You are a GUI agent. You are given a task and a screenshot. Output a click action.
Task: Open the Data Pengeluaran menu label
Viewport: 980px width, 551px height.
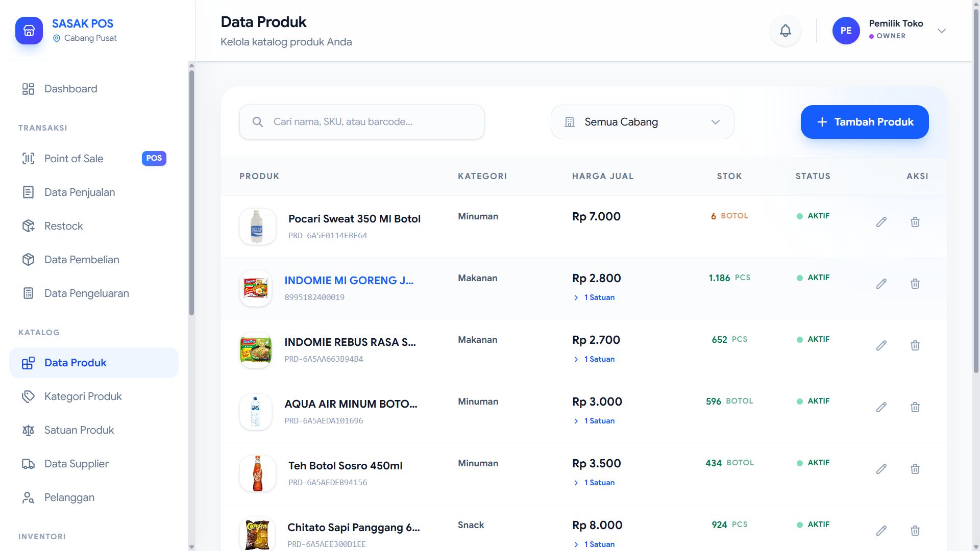point(87,293)
